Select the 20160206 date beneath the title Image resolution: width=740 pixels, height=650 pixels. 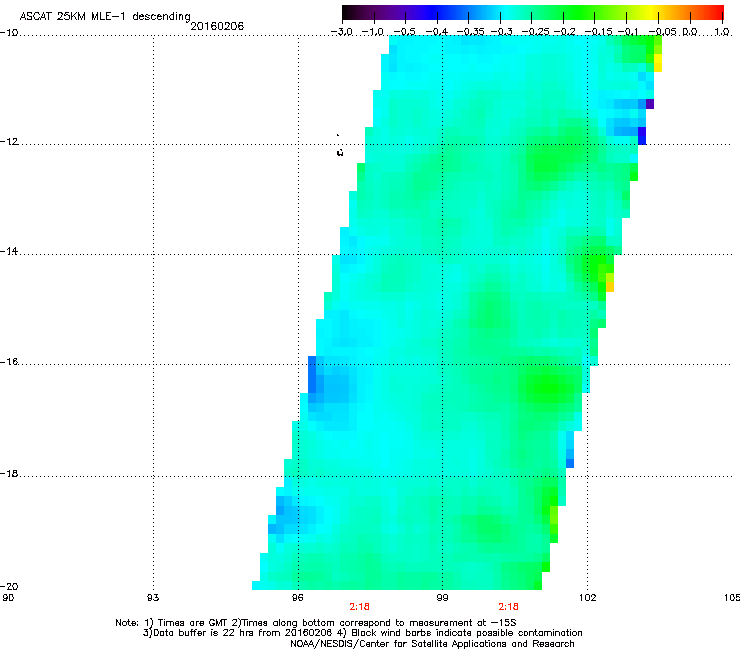click(217, 26)
